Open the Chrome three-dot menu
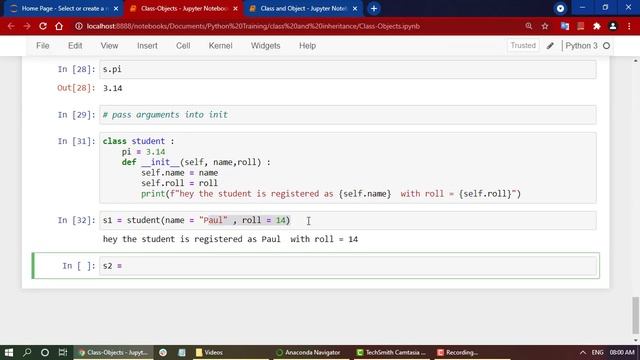Image resolution: width=640 pixels, height=360 pixels. click(629, 26)
